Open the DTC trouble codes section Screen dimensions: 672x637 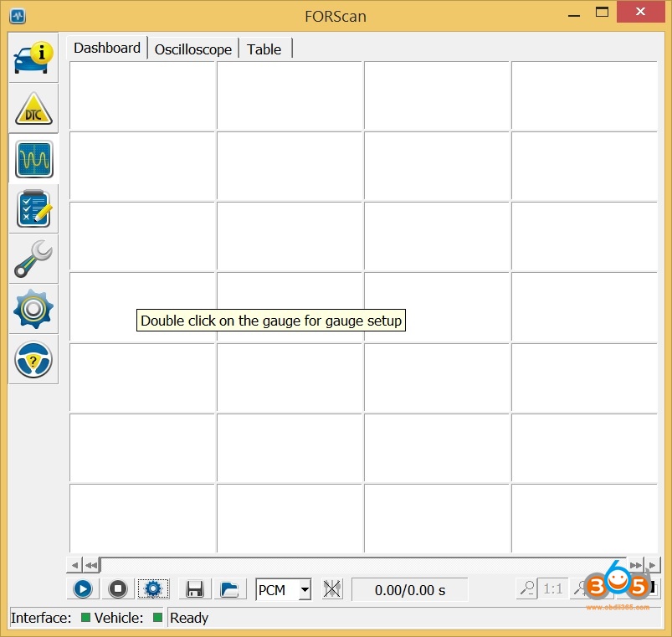pos(33,109)
